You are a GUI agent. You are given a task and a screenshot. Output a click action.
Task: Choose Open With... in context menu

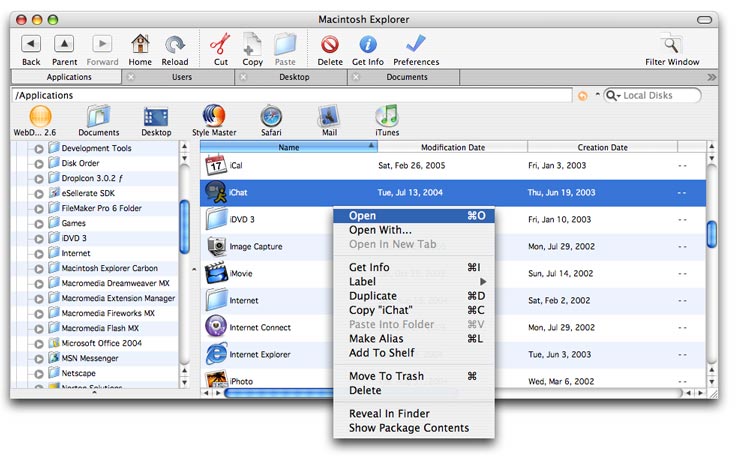pyautogui.click(x=414, y=230)
